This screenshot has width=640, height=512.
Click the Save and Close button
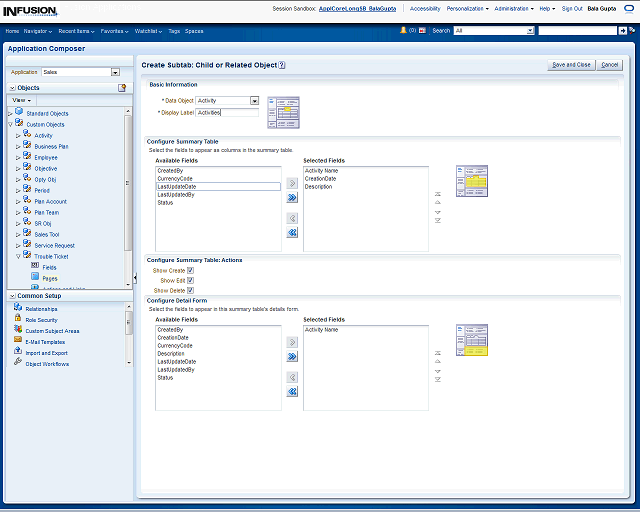point(571,65)
